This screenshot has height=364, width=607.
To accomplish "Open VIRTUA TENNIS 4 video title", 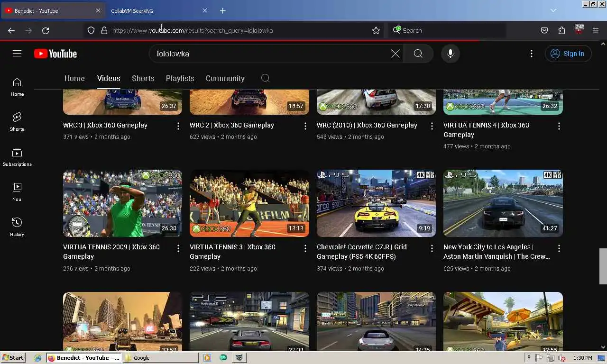I will coord(486,130).
